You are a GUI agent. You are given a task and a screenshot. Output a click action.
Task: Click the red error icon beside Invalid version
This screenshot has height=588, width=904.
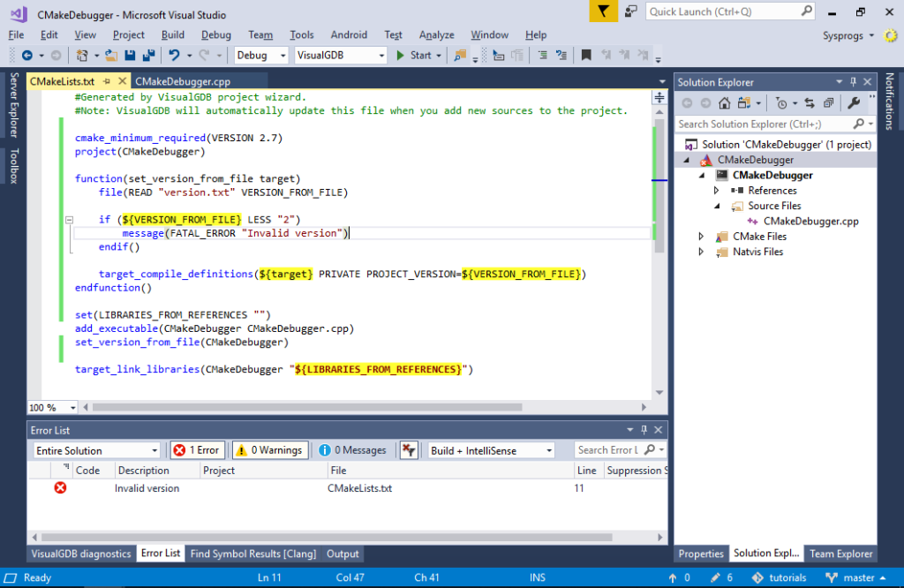click(x=61, y=488)
